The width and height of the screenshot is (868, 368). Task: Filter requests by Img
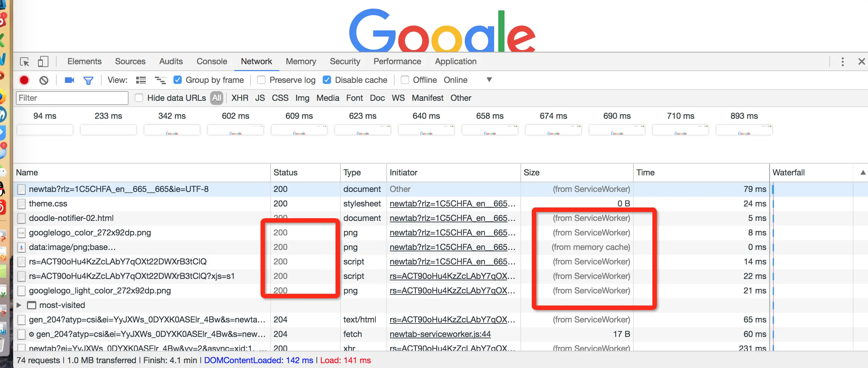click(x=302, y=98)
